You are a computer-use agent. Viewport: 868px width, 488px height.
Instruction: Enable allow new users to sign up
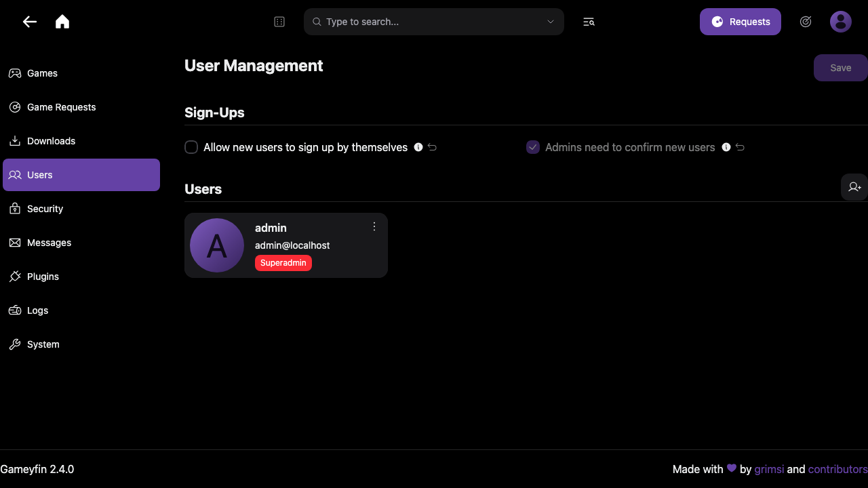pos(191,147)
